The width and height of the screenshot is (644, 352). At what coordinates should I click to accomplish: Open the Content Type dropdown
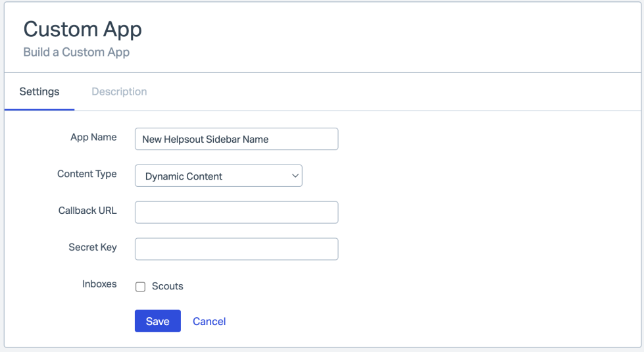click(218, 176)
